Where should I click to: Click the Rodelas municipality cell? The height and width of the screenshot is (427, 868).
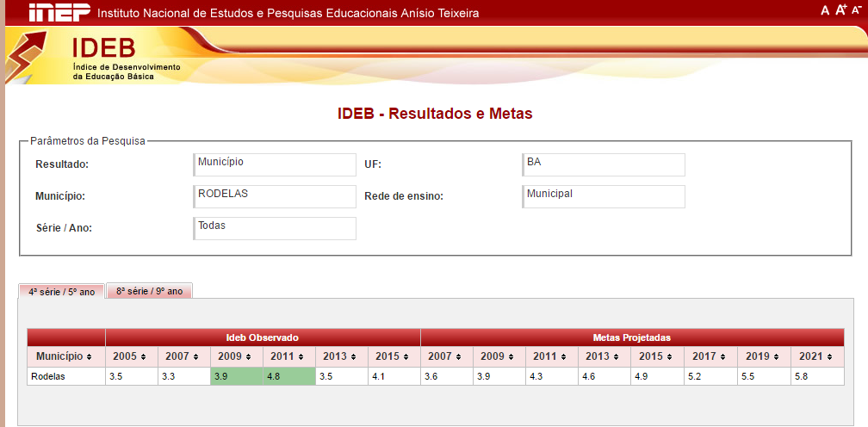[x=66, y=376]
